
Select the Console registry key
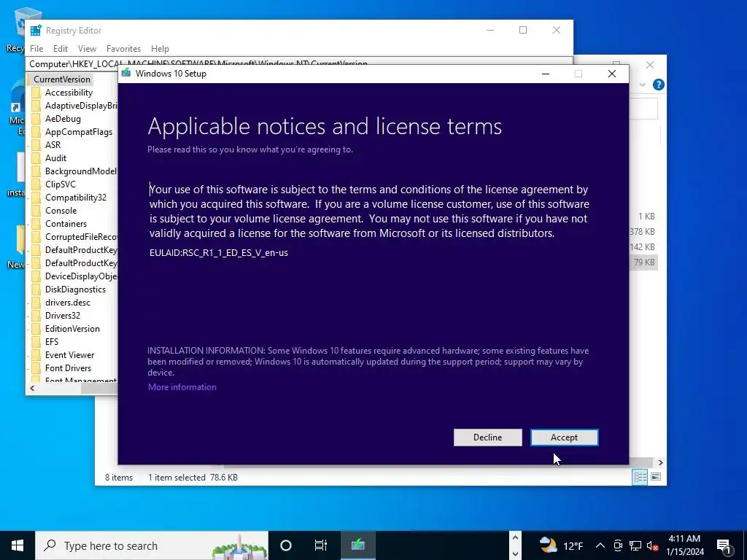(61, 211)
